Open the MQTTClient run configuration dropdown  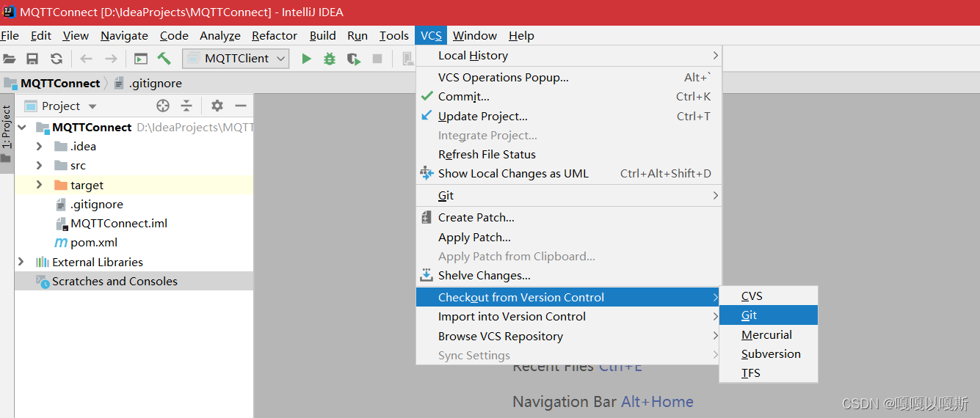click(236, 59)
